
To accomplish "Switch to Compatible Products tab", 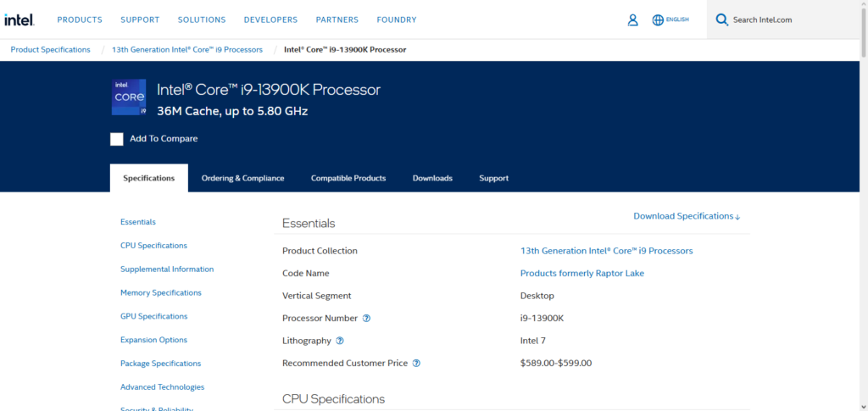I will tap(348, 178).
